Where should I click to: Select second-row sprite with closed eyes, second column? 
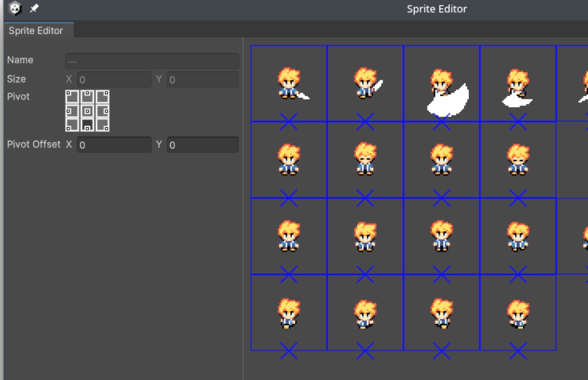[365, 160]
